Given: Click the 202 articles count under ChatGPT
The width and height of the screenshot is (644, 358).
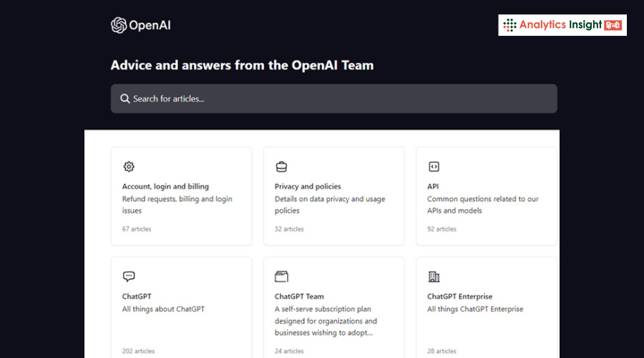Looking at the screenshot, I should (138, 352).
